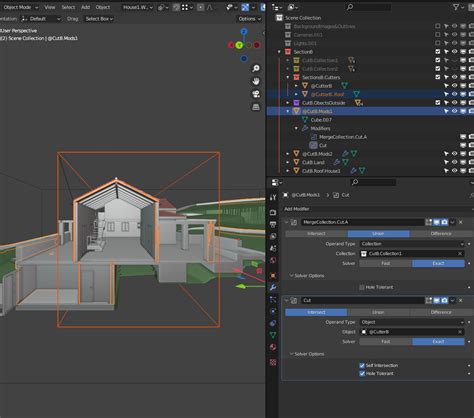Open the Default orientation dropdown

(x=41, y=19)
